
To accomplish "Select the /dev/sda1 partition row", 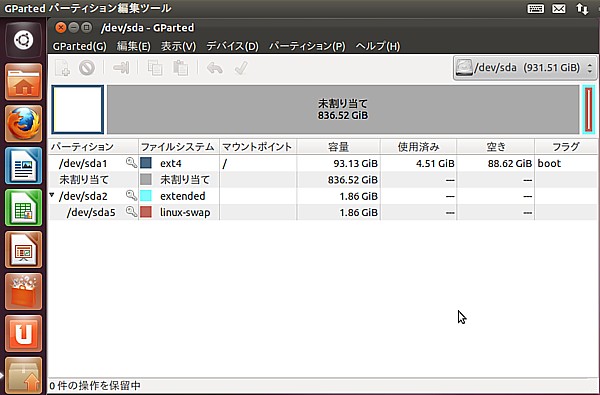I will 323,163.
